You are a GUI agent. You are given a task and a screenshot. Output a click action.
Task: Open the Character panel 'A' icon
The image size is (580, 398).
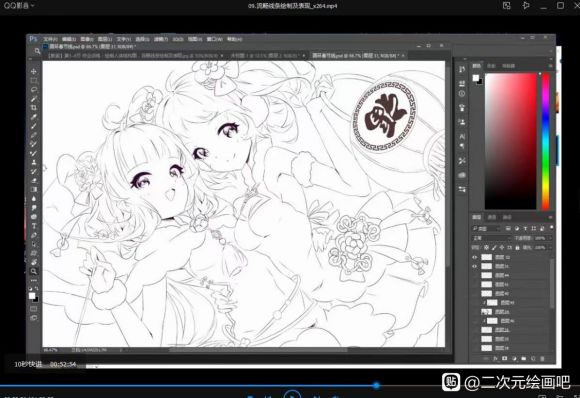pos(462,136)
